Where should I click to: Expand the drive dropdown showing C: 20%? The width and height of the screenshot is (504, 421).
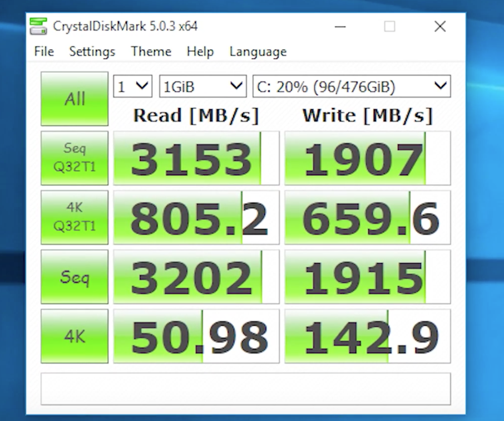pos(352,86)
